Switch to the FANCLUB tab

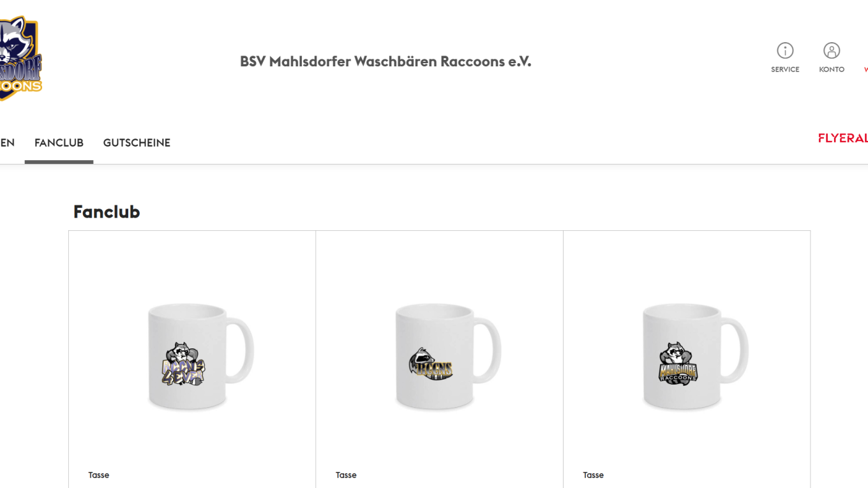[59, 143]
